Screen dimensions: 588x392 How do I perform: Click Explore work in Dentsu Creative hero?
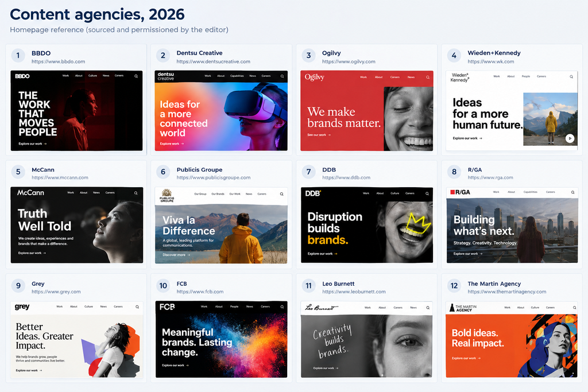[x=172, y=144]
